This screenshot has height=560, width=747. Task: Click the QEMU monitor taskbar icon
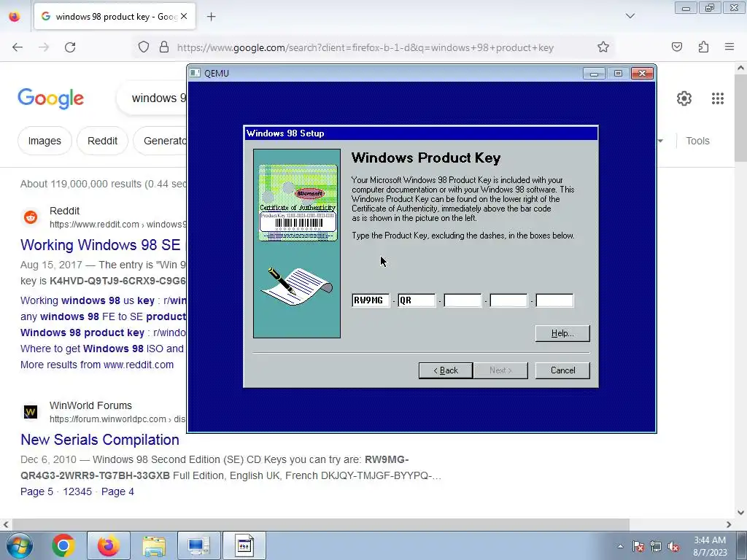click(198, 545)
